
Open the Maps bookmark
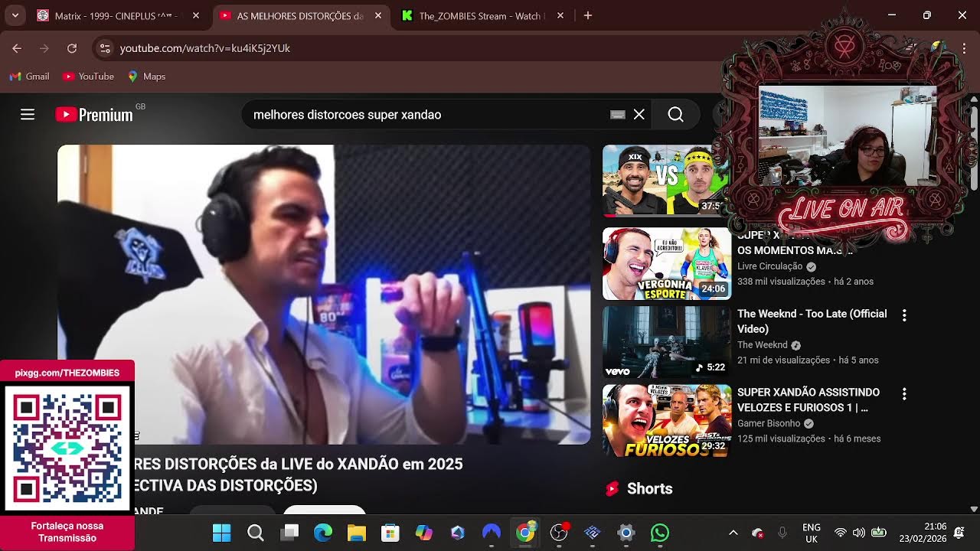(147, 77)
